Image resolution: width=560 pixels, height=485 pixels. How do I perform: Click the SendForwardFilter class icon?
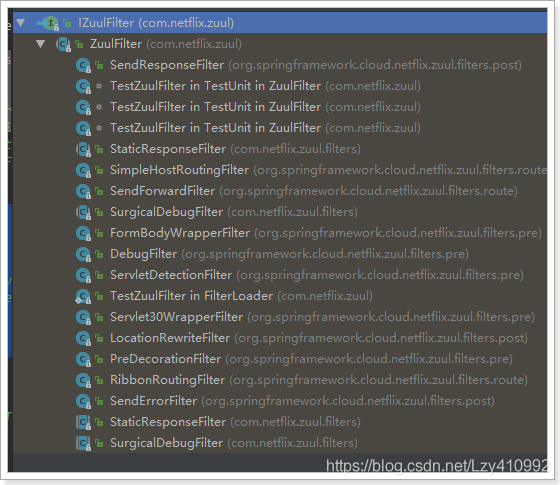pos(83,191)
